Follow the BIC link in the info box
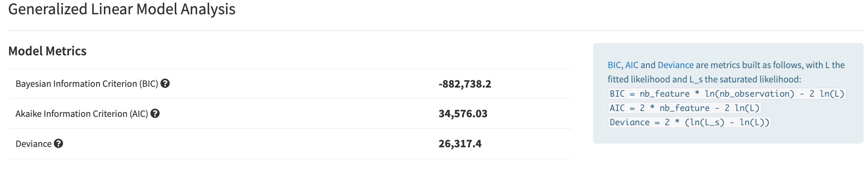The image size is (868, 170). [x=615, y=65]
